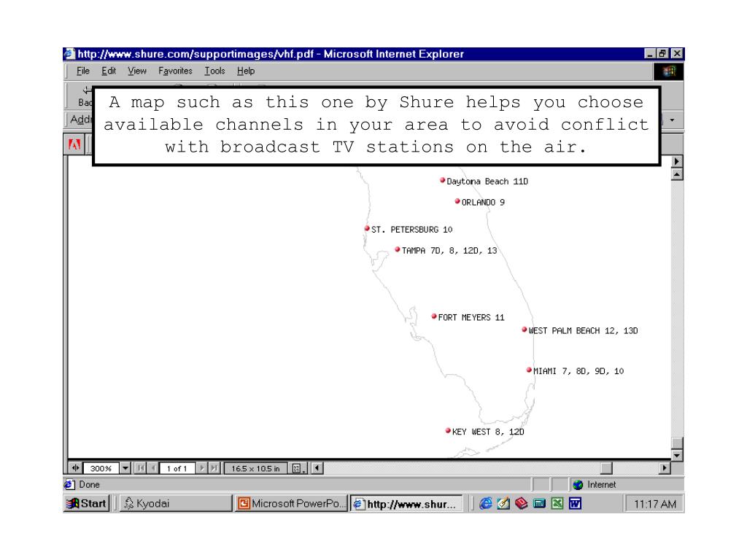Open the File menu

pyautogui.click(x=83, y=71)
